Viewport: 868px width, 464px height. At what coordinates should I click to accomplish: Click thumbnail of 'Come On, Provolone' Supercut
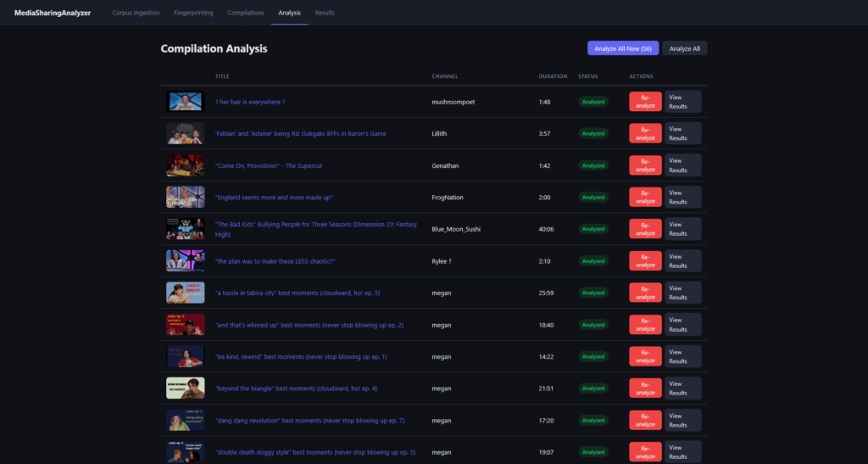tap(185, 165)
